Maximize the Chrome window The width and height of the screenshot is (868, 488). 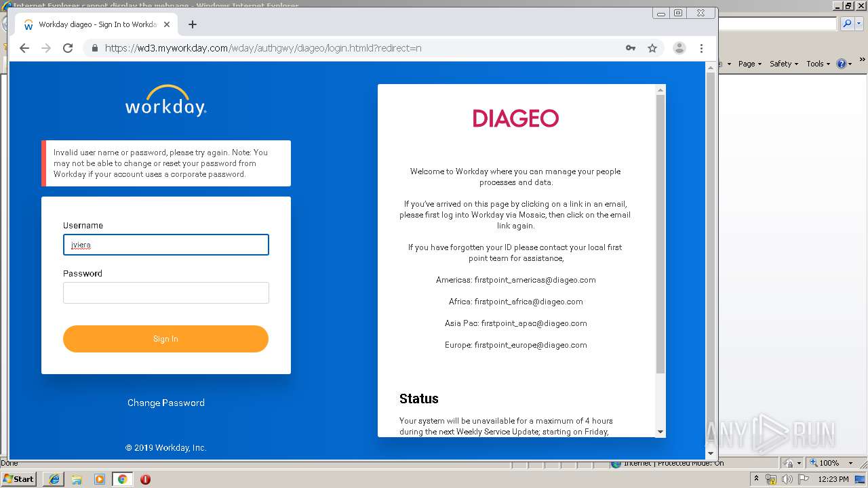pyautogui.click(x=678, y=13)
